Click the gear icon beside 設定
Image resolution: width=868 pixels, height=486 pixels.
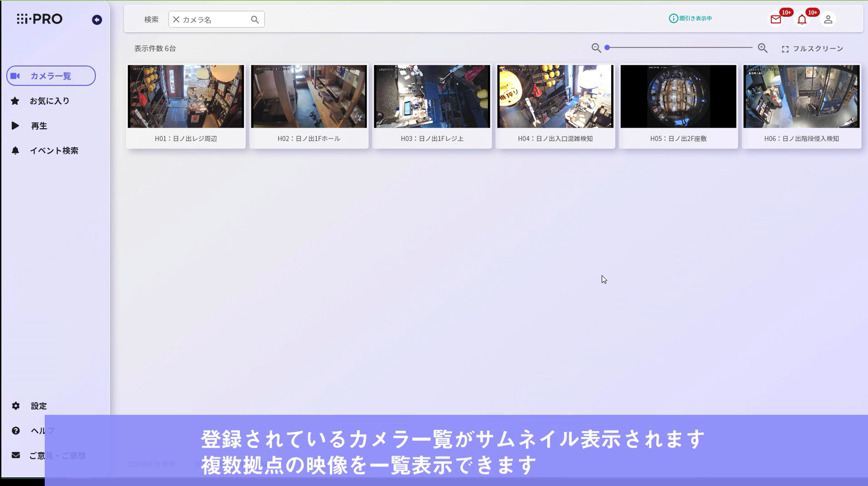pos(16,406)
